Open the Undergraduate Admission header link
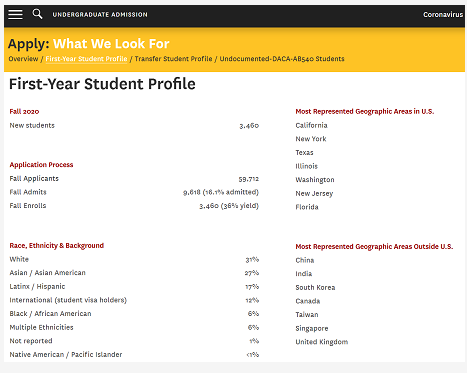The height and width of the screenshot is (373, 467). tap(100, 15)
